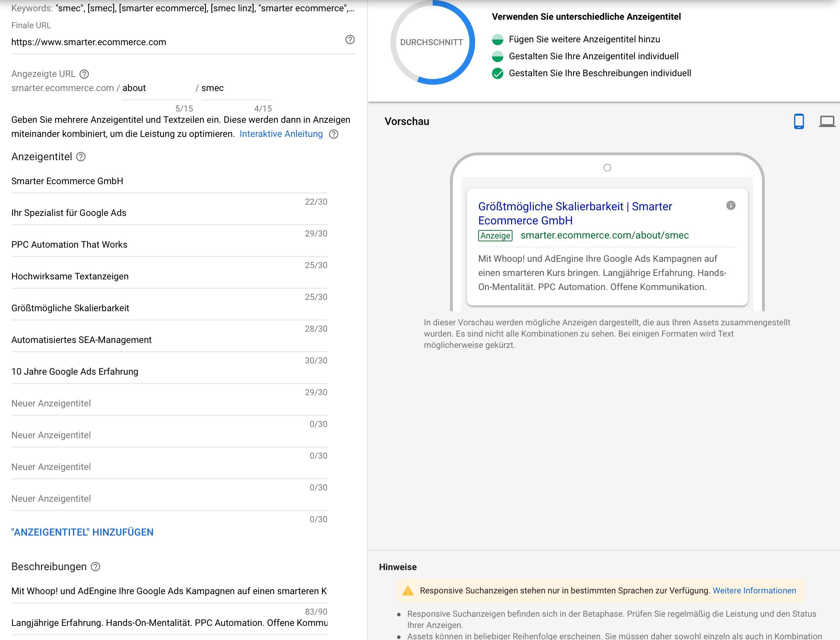The height and width of the screenshot is (640, 840).
Task: Edit headline 'Ihr Spezialist für Google Ads'
Action: [169, 213]
